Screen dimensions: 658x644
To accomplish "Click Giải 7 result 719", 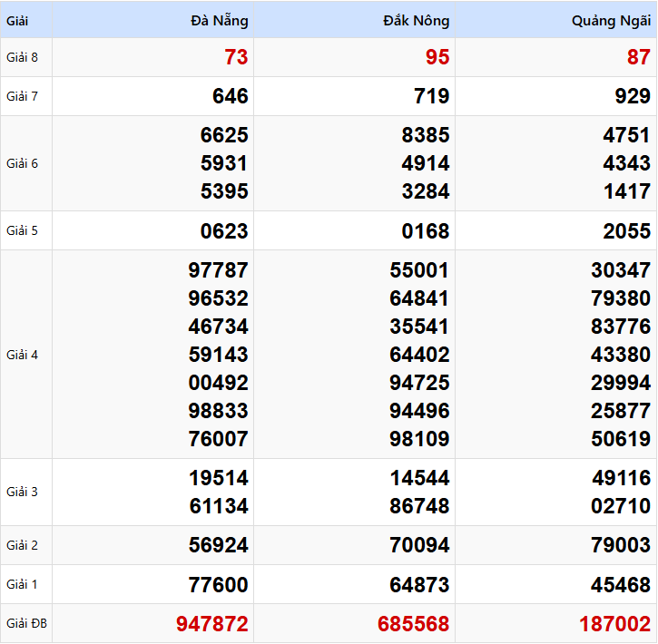I will pos(432,96).
